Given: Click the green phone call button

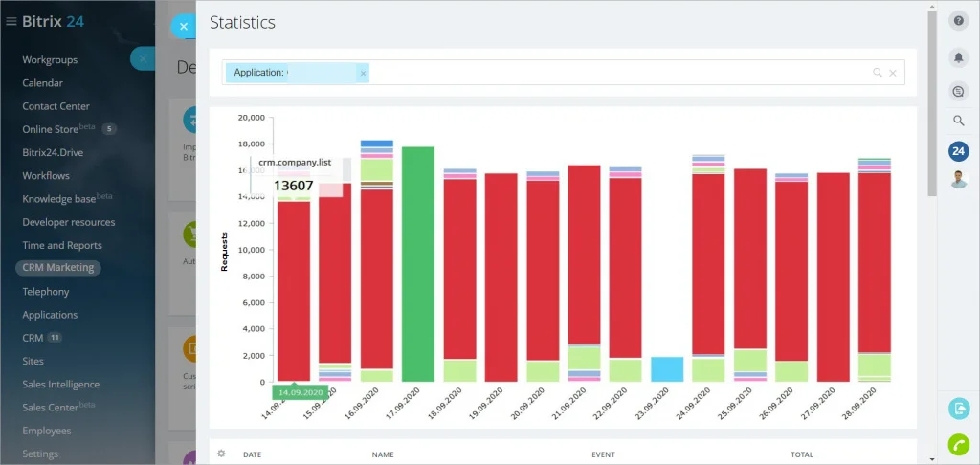Looking at the screenshot, I should [x=958, y=444].
